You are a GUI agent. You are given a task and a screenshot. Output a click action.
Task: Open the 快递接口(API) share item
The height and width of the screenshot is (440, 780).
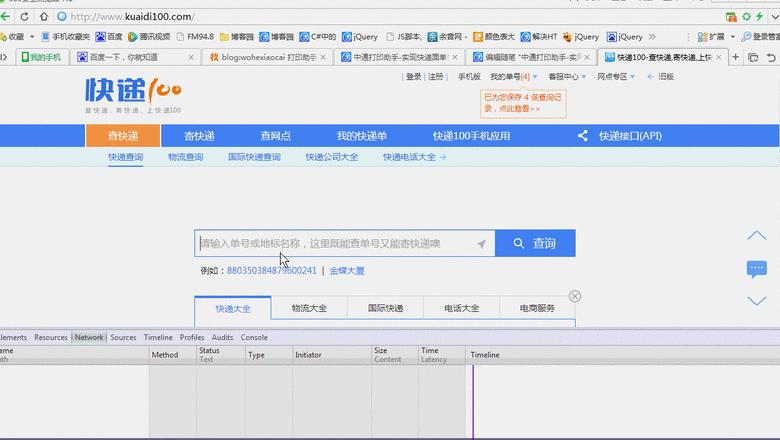pos(620,136)
